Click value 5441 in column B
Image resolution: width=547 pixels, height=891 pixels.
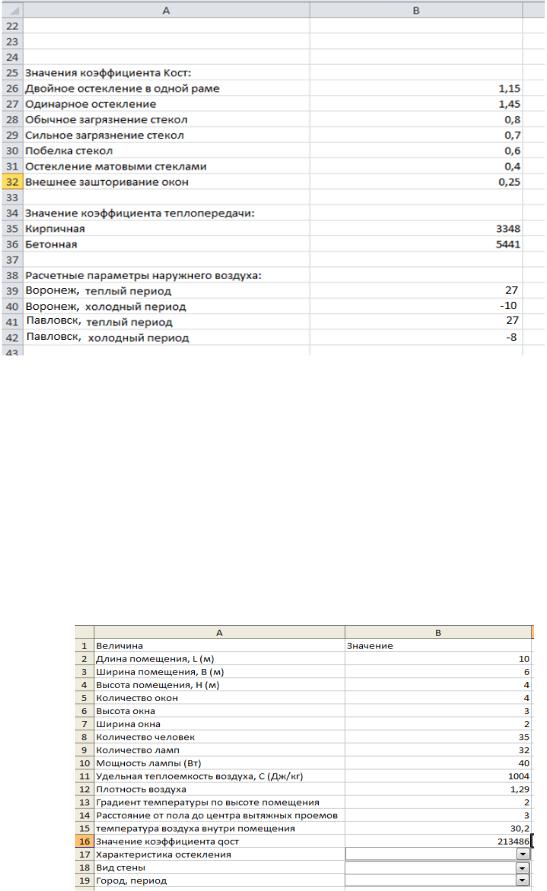(x=508, y=244)
